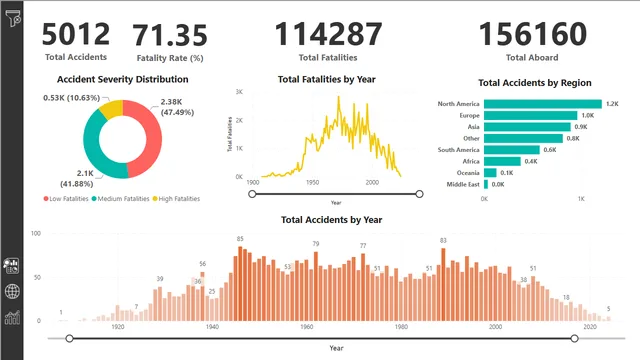Open the trend chart page icon

tap(12, 318)
